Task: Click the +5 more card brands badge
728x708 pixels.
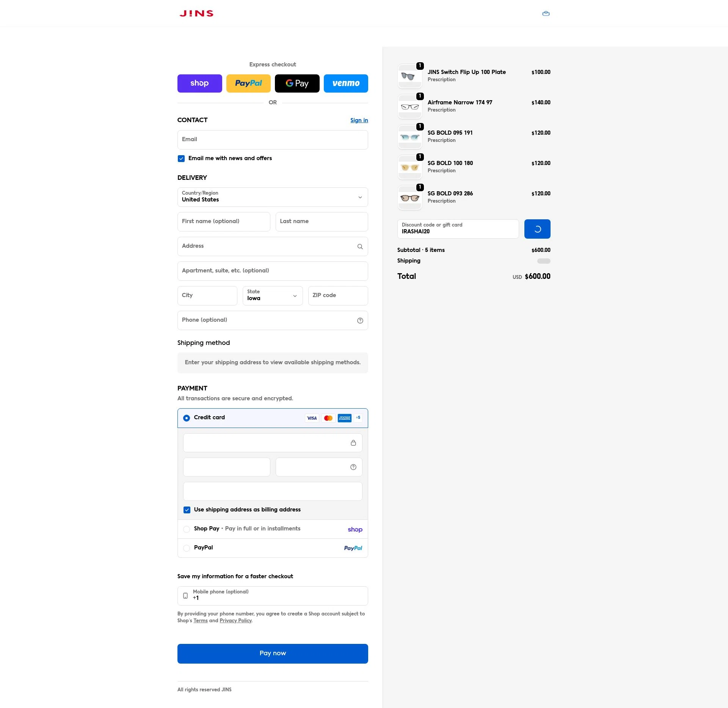Action: point(358,418)
